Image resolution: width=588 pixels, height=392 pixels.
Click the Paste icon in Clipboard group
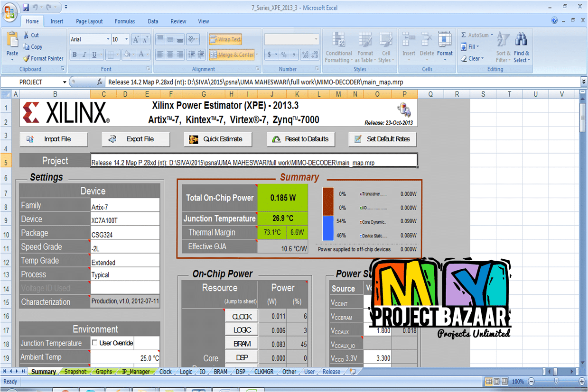[x=12, y=43]
